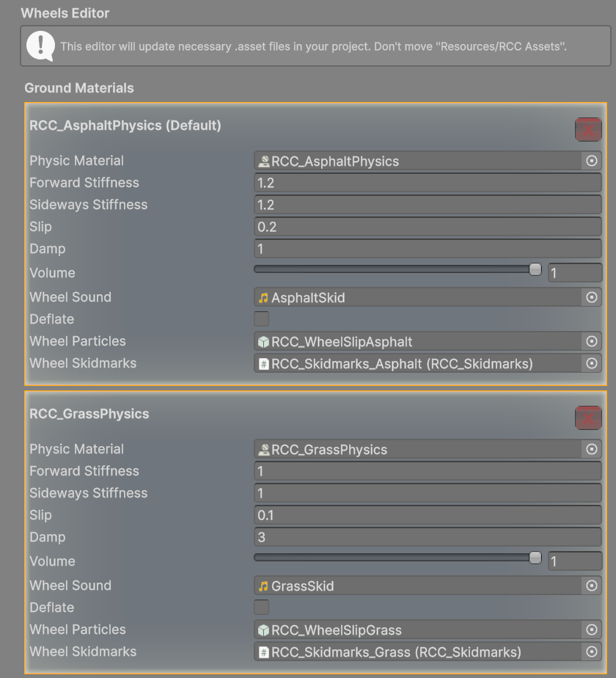Click asphalt Forward Stiffness field showing 1.2
The height and width of the screenshot is (678, 616).
point(428,183)
